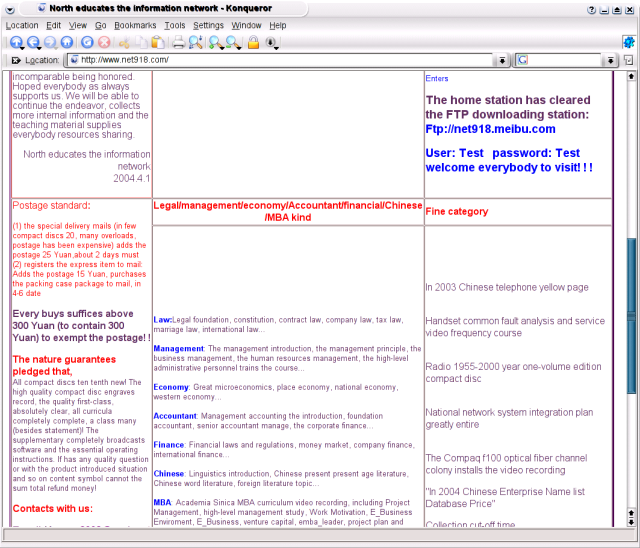Click the small page icon right of search box

coord(629,60)
